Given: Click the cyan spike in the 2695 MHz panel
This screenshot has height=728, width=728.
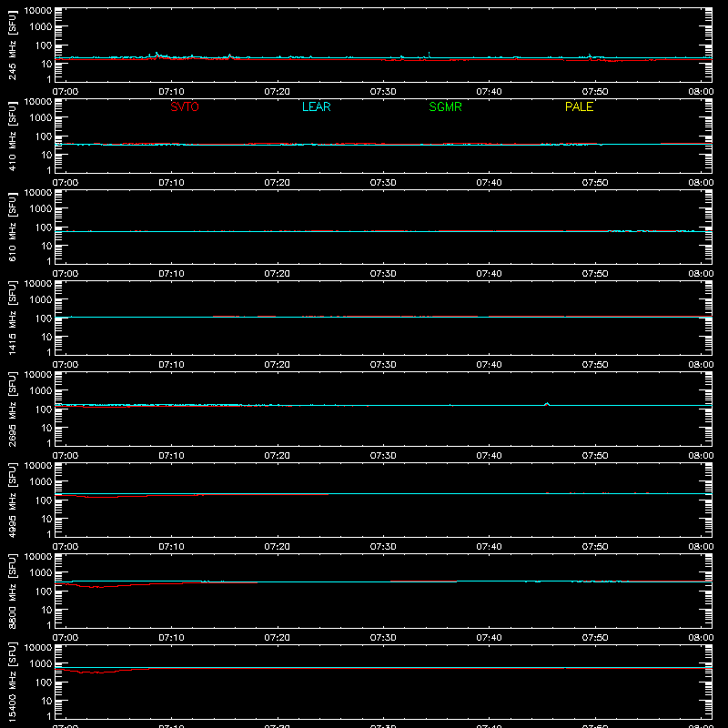Looking at the screenshot, I should coord(547,404).
